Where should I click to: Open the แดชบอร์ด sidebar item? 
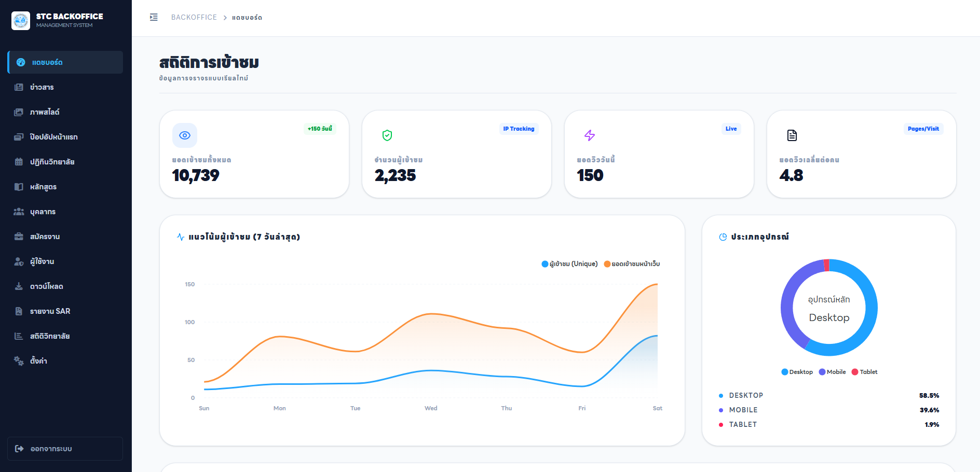tap(65, 62)
